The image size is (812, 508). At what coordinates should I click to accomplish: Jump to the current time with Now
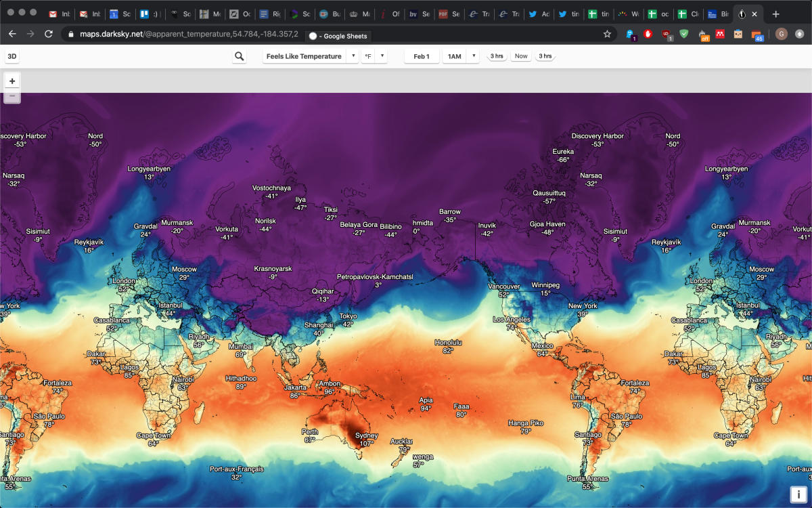click(x=520, y=56)
